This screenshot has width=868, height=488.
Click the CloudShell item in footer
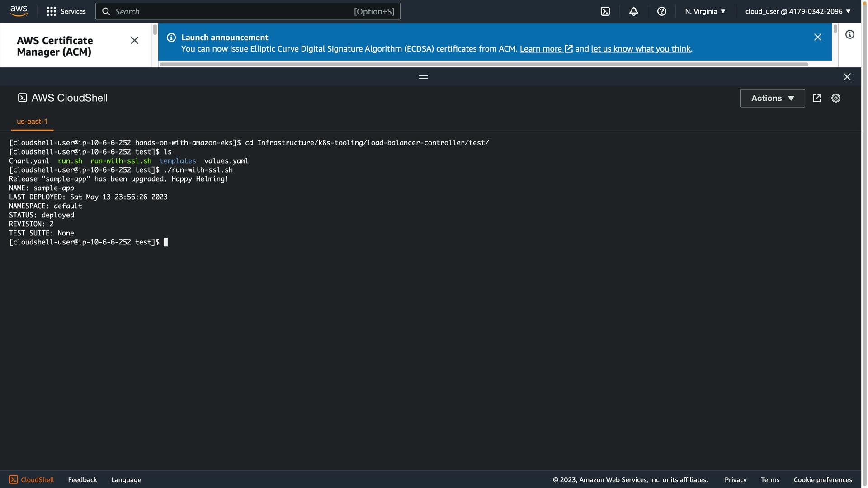pos(32,479)
